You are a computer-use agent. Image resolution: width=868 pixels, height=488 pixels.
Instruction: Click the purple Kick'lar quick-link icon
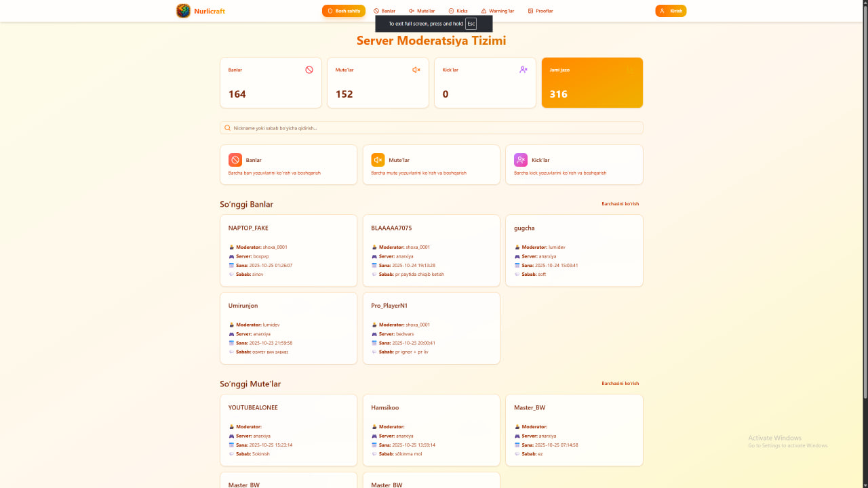tap(521, 160)
